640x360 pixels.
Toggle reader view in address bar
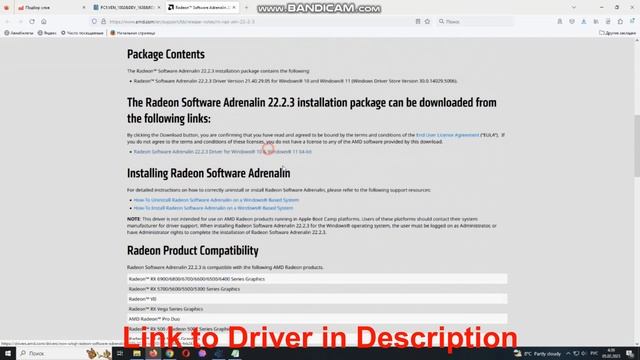click(418, 21)
